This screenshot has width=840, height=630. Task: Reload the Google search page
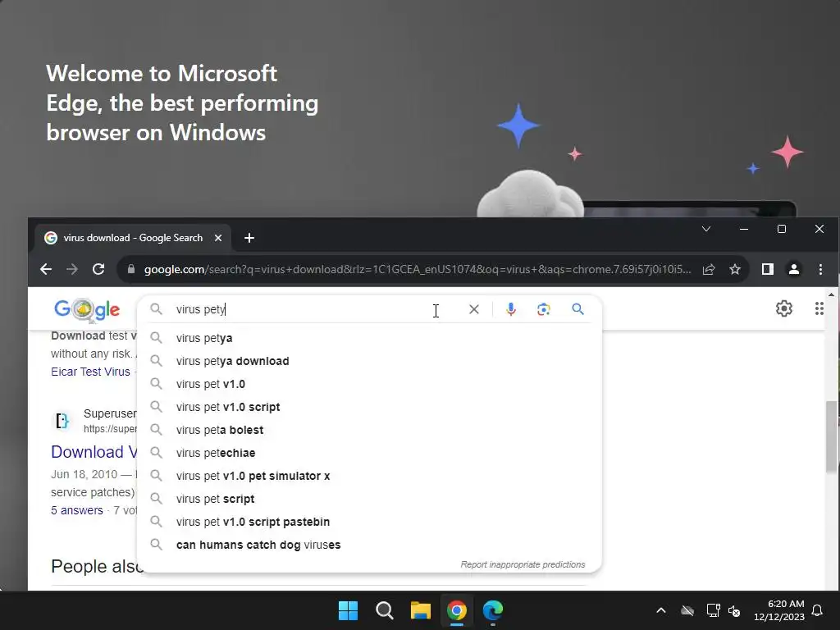click(98, 269)
